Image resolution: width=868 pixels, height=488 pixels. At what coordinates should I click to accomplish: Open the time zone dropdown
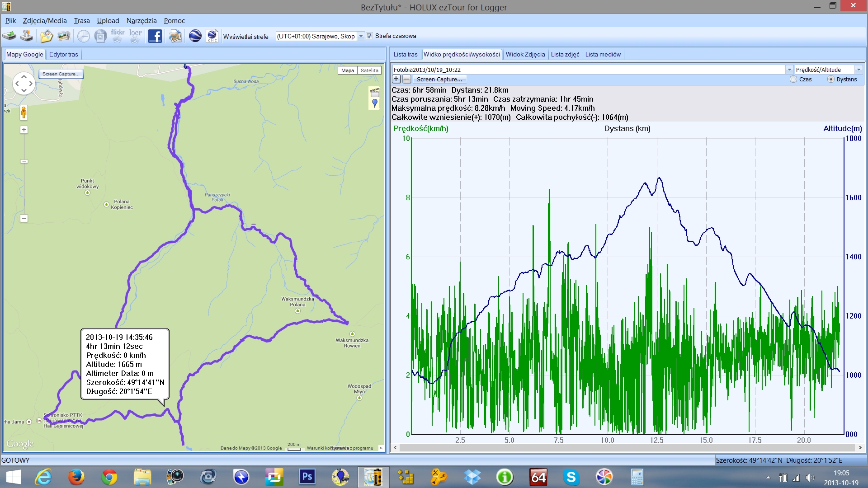coord(361,37)
